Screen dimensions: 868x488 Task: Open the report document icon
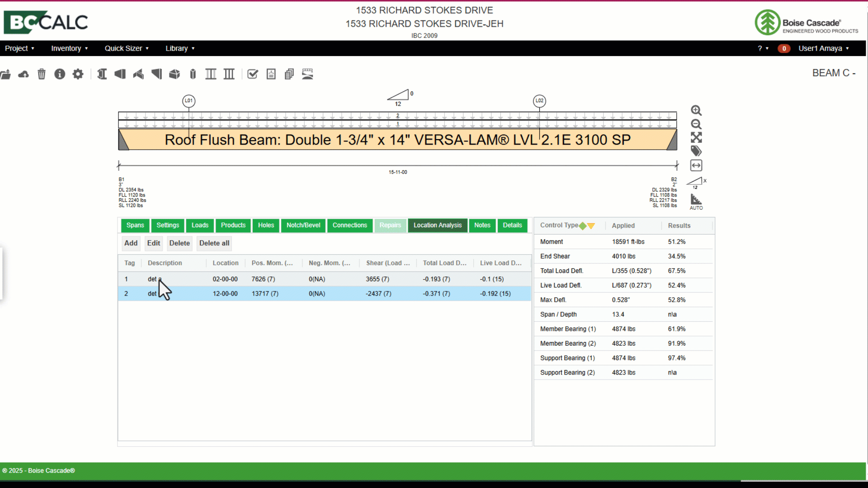click(271, 74)
